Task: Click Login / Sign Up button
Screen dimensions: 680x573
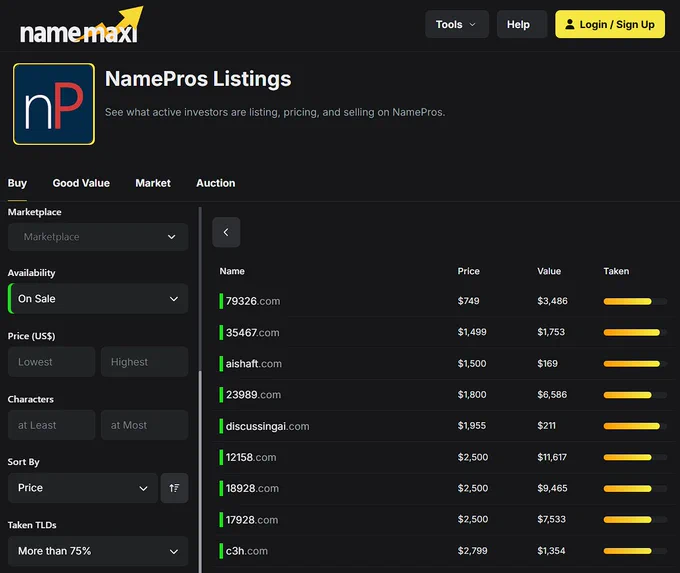Action: [x=610, y=24]
